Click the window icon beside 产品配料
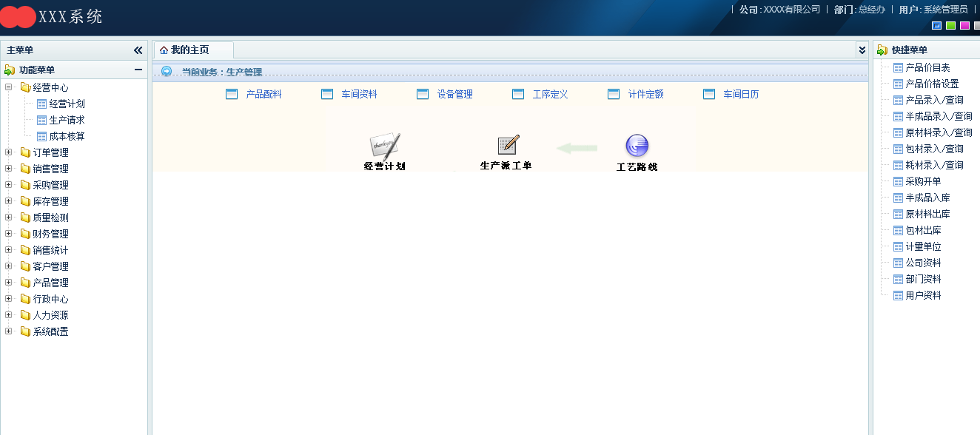980x435 pixels. point(232,94)
